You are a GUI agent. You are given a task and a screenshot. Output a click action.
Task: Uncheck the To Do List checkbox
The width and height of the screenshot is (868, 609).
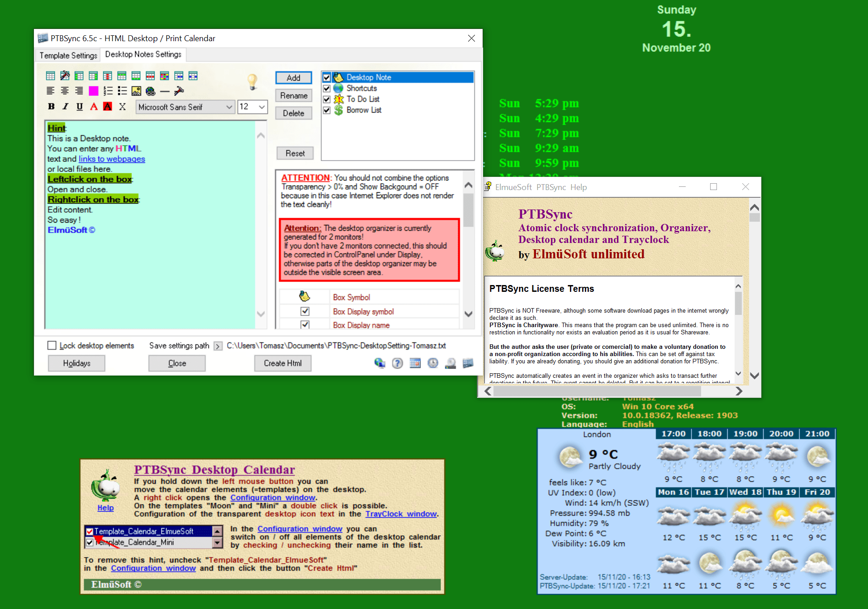327,99
